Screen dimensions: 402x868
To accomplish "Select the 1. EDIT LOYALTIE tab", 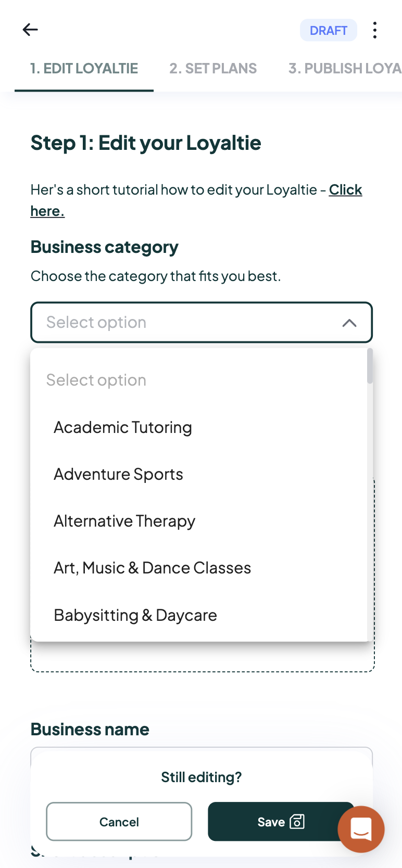I will tap(84, 68).
